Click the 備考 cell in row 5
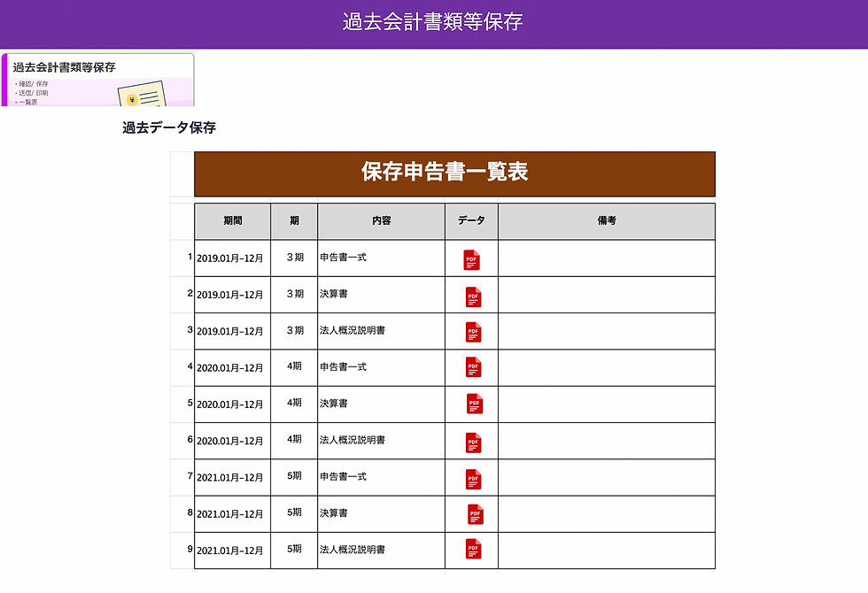The height and width of the screenshot is (593, 868). coord(607,404)
